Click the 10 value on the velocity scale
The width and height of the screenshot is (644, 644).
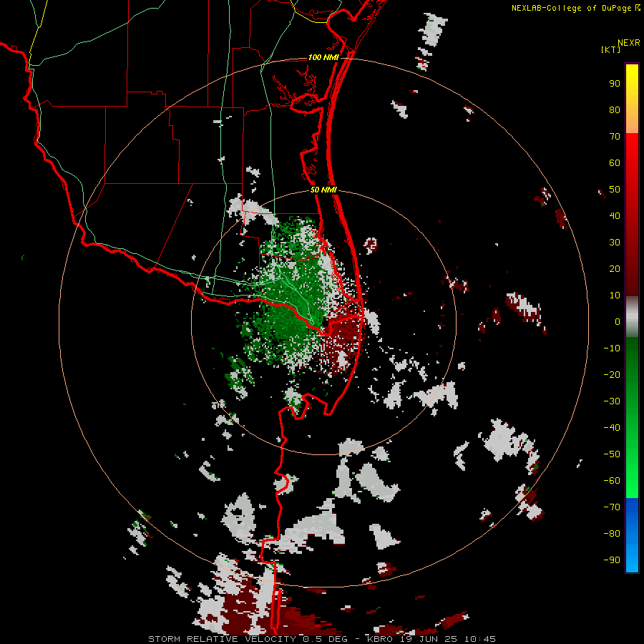pos(615,296)
